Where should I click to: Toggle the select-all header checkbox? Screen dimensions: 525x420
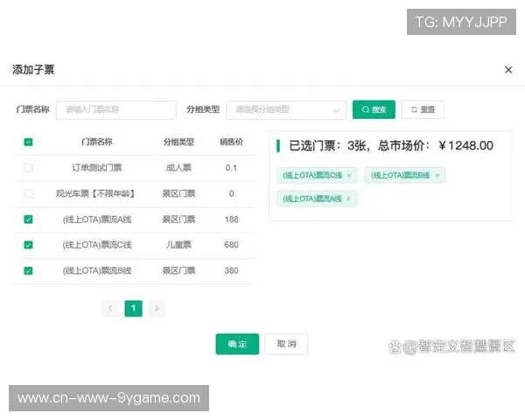29,142
